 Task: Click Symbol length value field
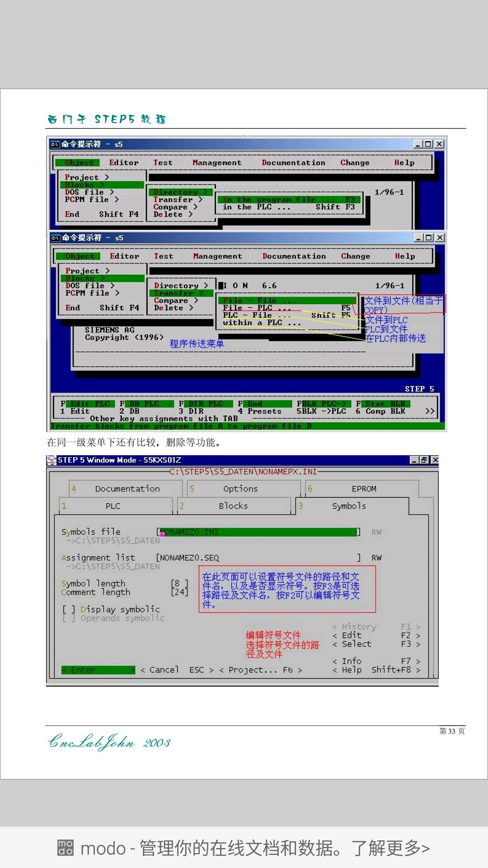[x=179, y=584]
